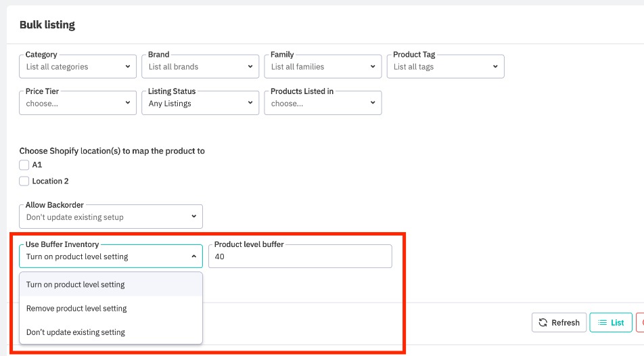
Task: Click the Use Buffer Inventory caret icon
Action: coord(193,257)
